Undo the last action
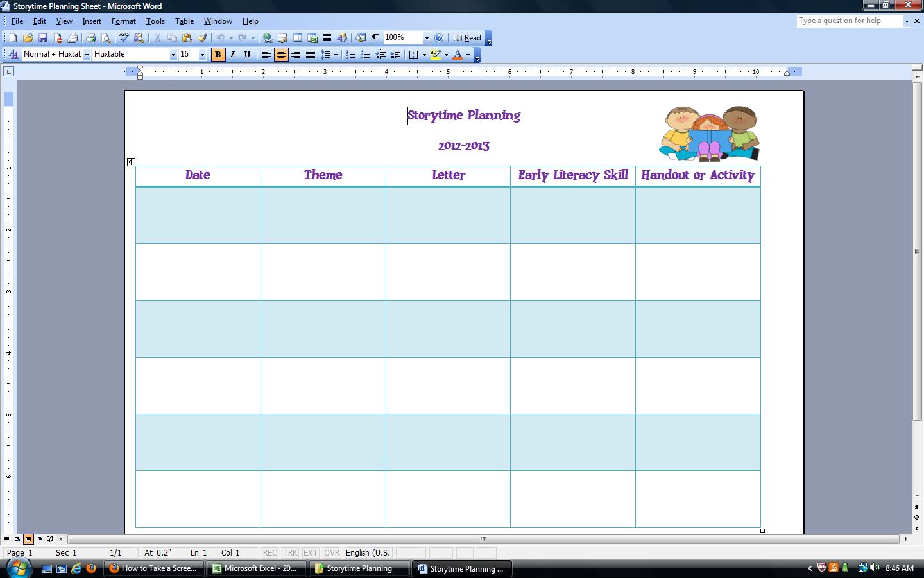The height and width of the screenshot is (578, 924). pos(219,38)
